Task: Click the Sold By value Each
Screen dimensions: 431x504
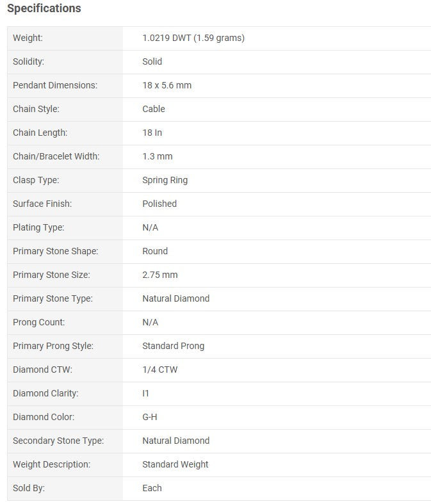Action: pyautogui.click(x=152, y=488)
